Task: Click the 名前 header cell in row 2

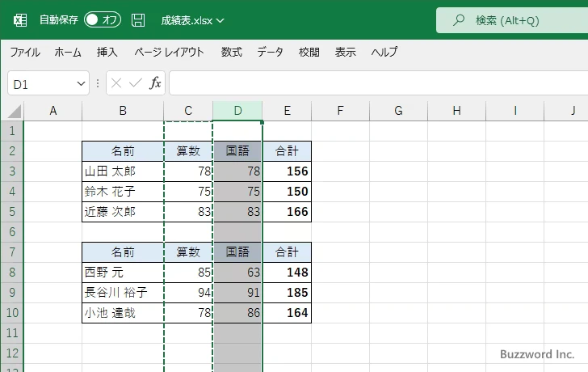Action: (x=123, y=151)
